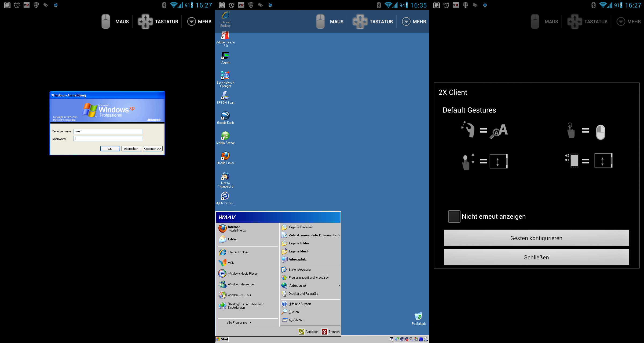
Task: Click Ausführen... in the Start menu
Action: 310,320
